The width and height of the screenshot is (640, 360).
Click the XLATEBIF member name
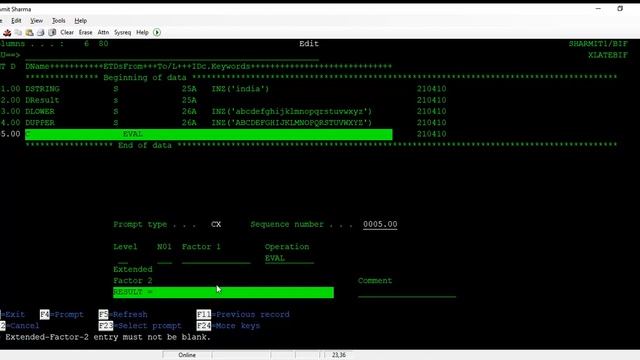[608, 55]
